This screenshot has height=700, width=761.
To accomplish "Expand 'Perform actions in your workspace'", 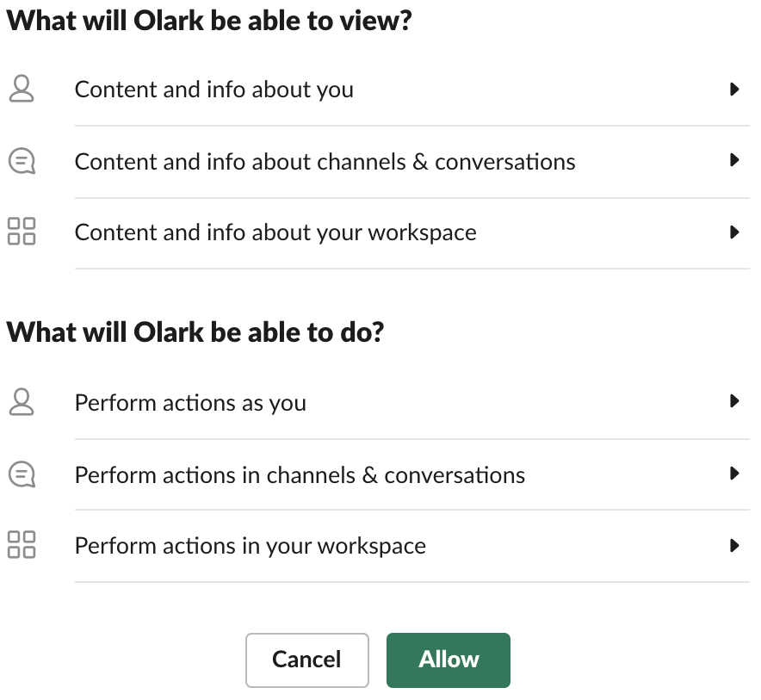I will pos(734,545).
